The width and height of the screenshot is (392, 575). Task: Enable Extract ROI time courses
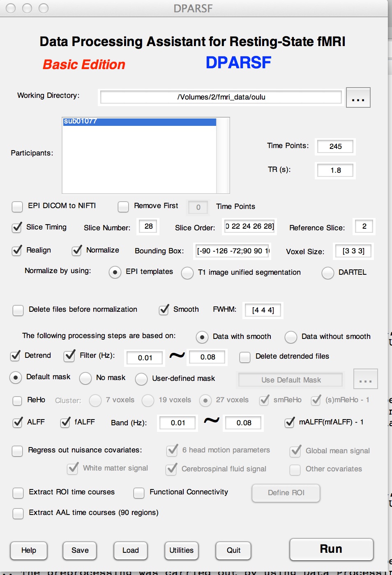point(18,493)
